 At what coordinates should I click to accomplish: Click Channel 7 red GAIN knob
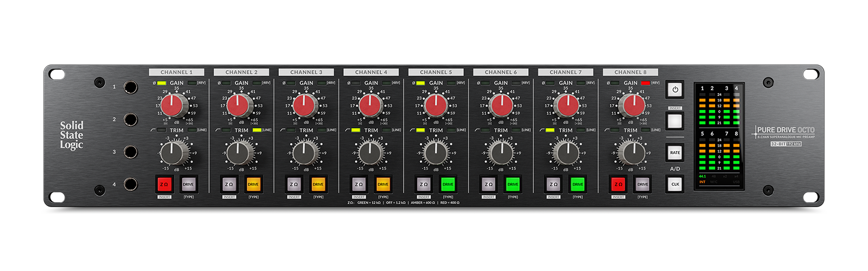coord(566,106)
